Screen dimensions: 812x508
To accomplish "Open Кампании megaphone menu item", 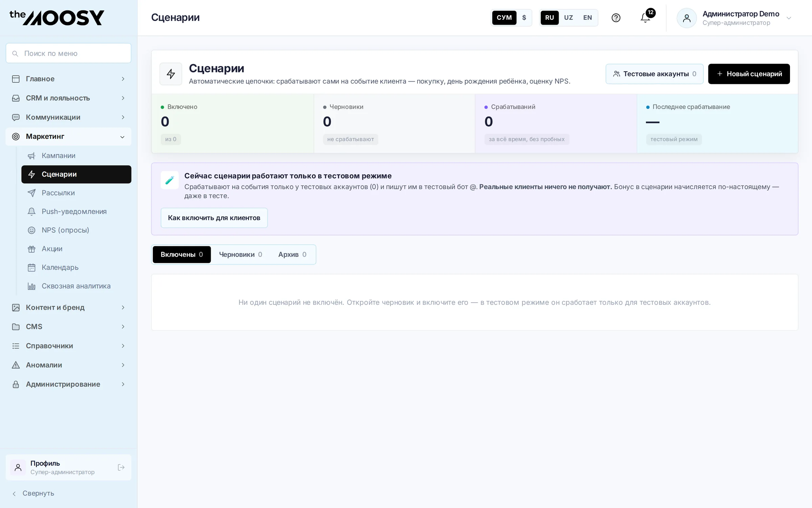I will [76, 155].
